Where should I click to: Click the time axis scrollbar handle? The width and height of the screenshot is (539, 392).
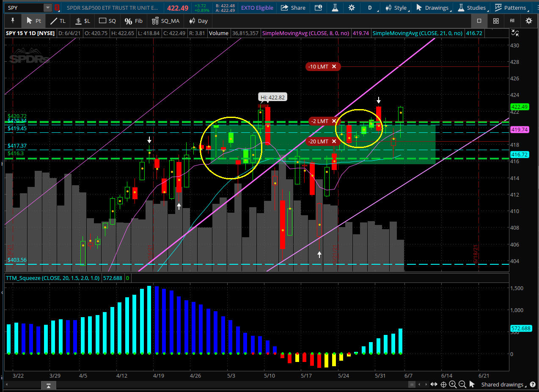(411, 384)
